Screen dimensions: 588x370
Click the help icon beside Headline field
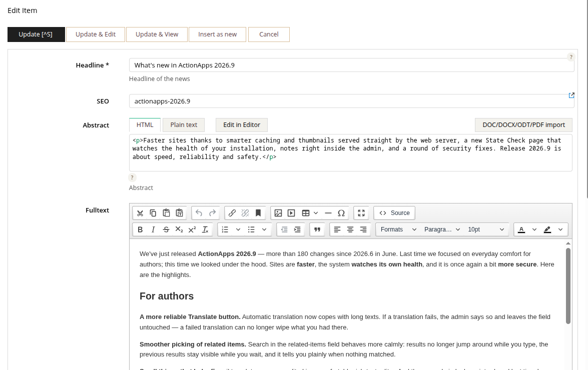[x=571, y=57]
